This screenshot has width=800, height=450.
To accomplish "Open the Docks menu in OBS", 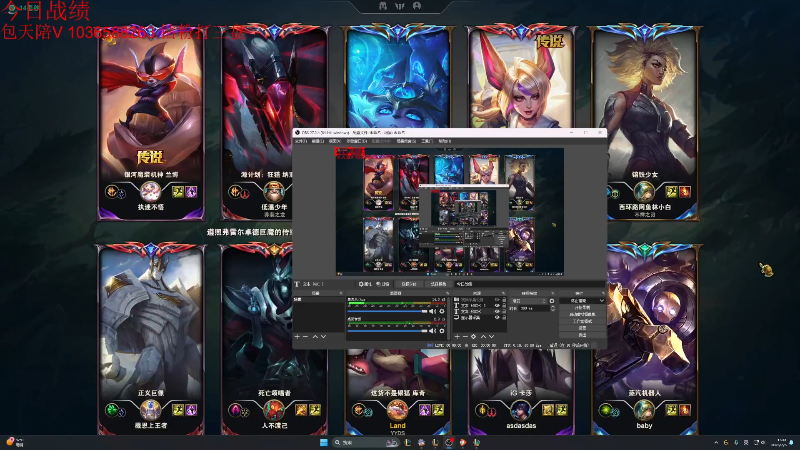I will 357,141.
